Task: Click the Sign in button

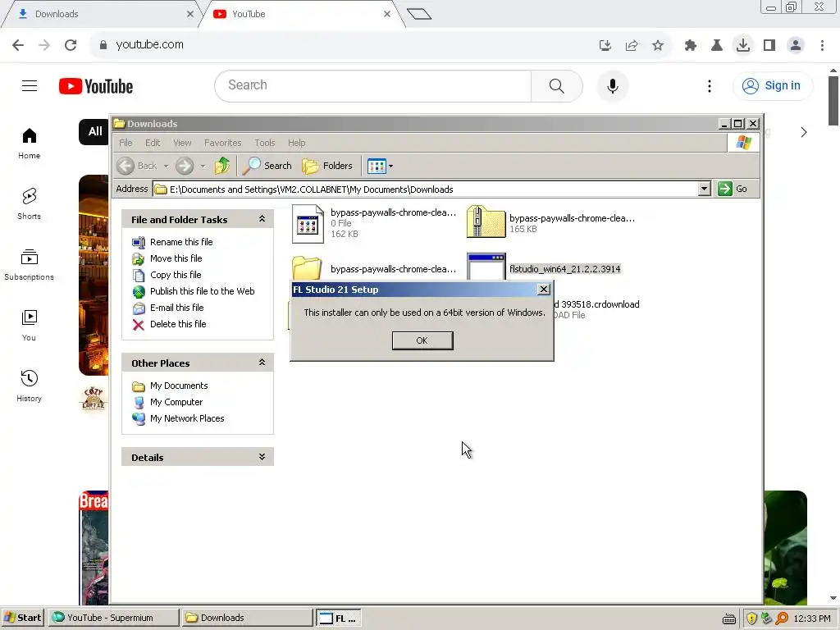Action: [x=772, y=85]
